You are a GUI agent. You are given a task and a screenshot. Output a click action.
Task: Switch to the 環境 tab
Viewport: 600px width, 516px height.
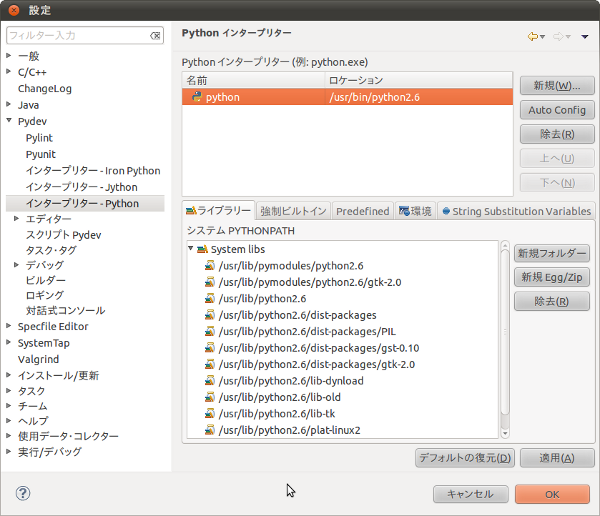click(x=415, y=211)
